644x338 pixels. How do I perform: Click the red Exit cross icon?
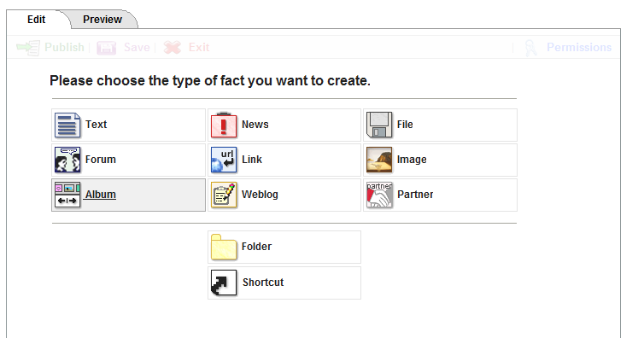[x=172, y=48]
